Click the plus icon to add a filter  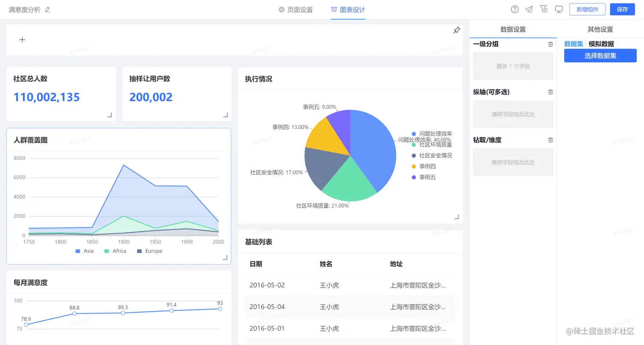(x=23, y=40)
